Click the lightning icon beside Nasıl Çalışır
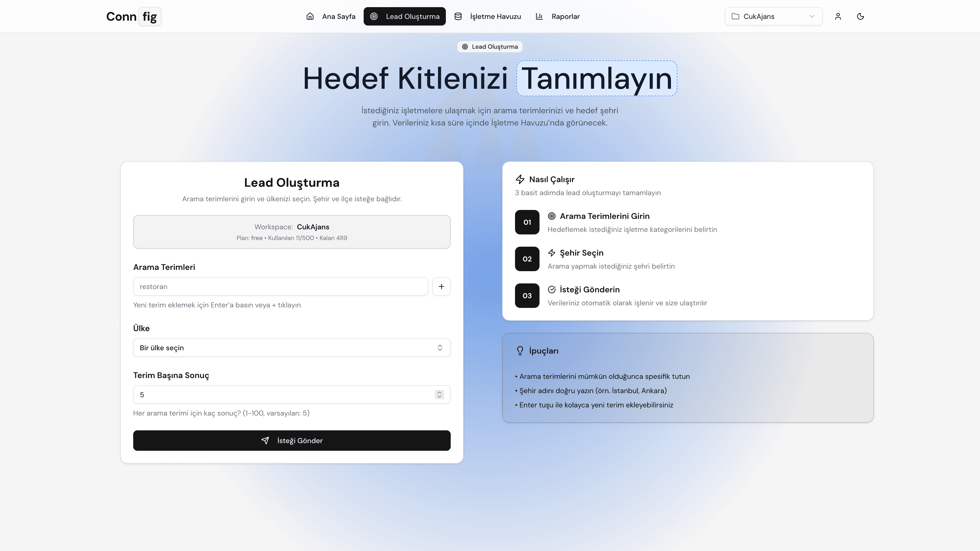Viewport: 980px width, 551px height. click(520, 180)
